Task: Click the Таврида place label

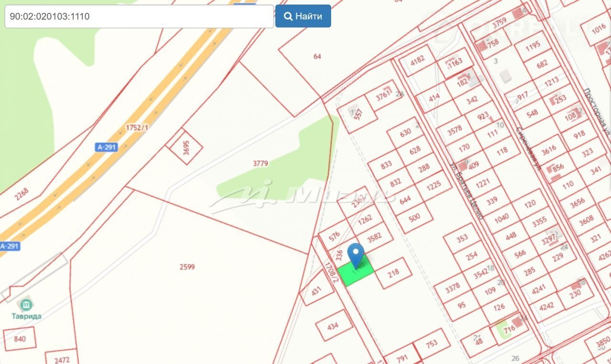Action: coord(26,316)
